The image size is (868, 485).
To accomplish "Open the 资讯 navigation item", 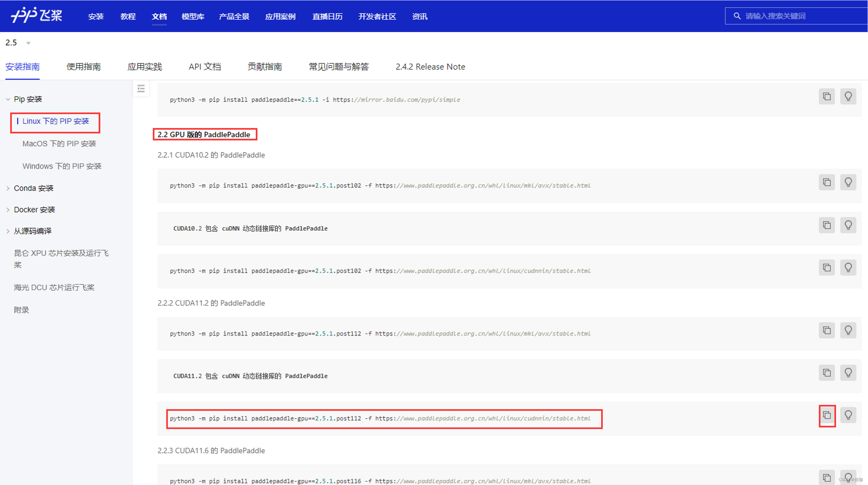I will tap(419, 16).
